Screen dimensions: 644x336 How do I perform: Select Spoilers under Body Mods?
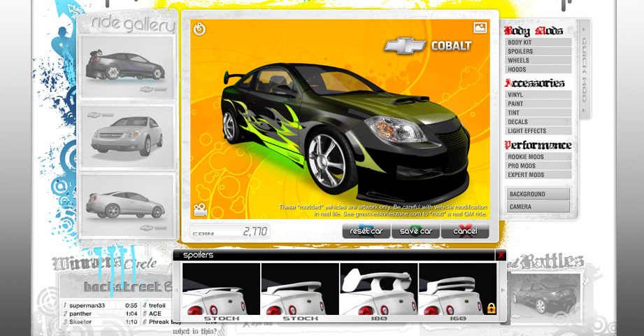point(538,51)
